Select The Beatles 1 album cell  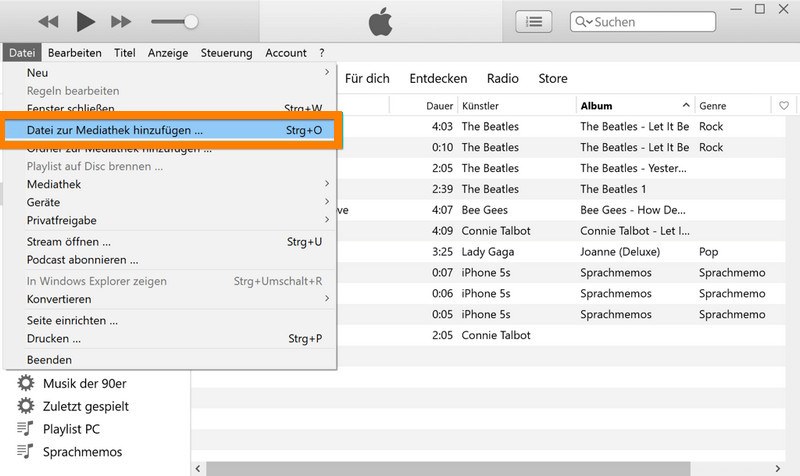(x=613, y=189)
